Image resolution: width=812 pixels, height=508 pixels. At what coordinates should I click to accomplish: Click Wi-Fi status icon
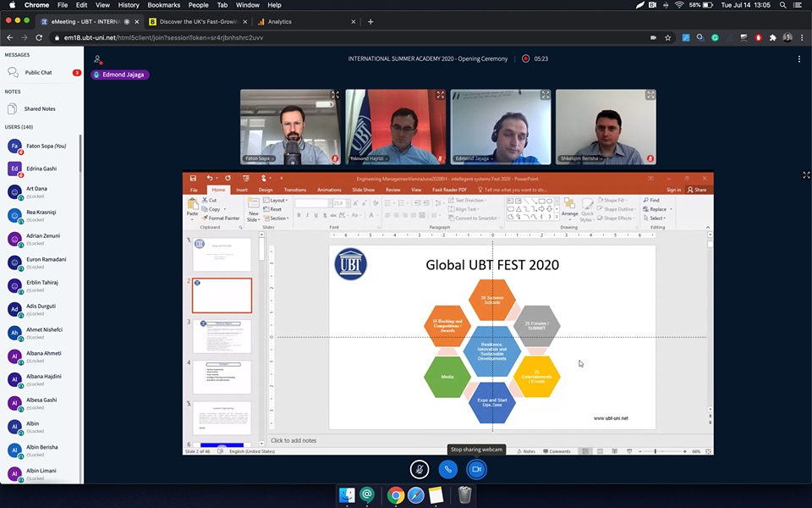click(679, 5)
